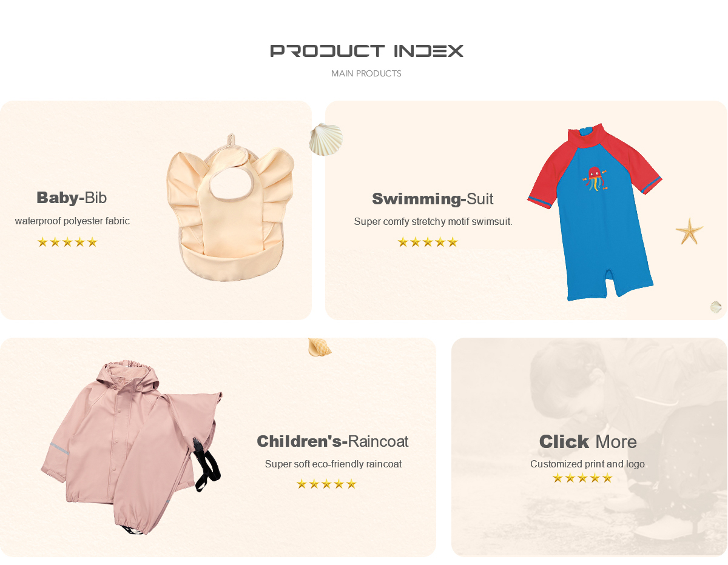Click the five-star rating under Baby-Bib

(x=67, y=242)
